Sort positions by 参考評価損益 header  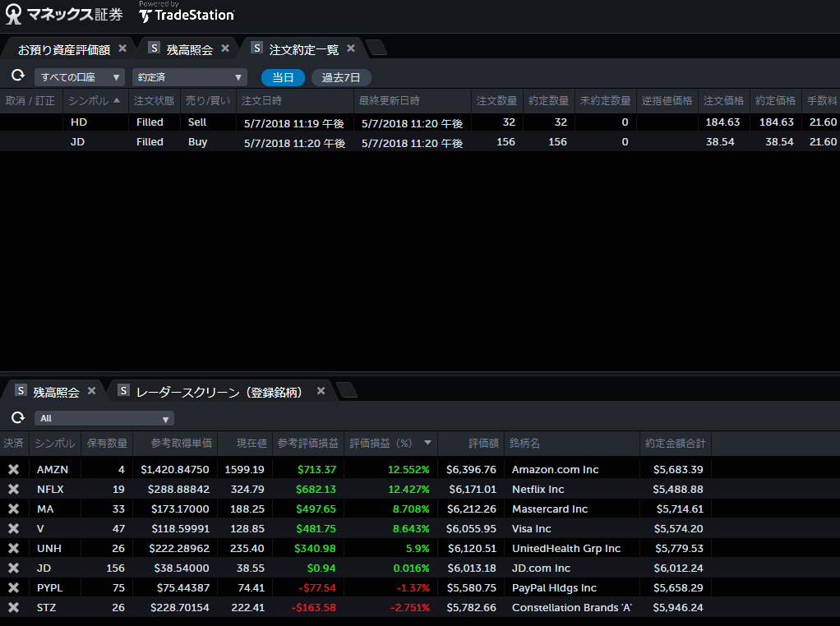(x=308, y=444)
